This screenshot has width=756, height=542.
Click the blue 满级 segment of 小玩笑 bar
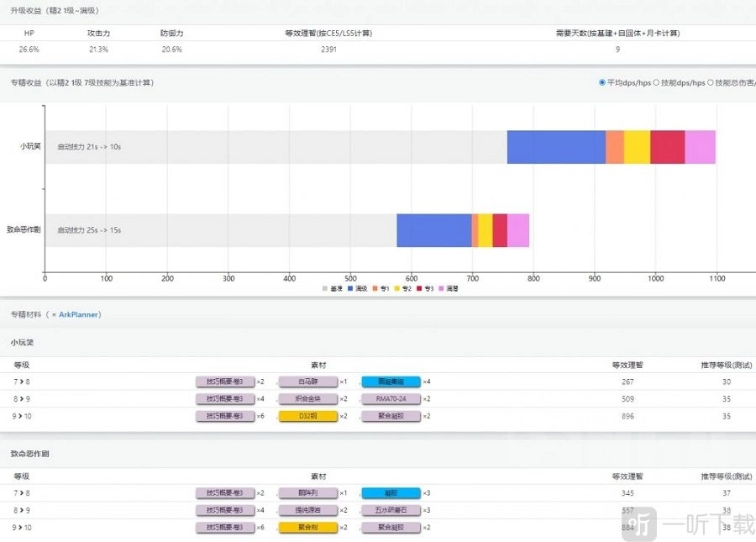point(555,147)
